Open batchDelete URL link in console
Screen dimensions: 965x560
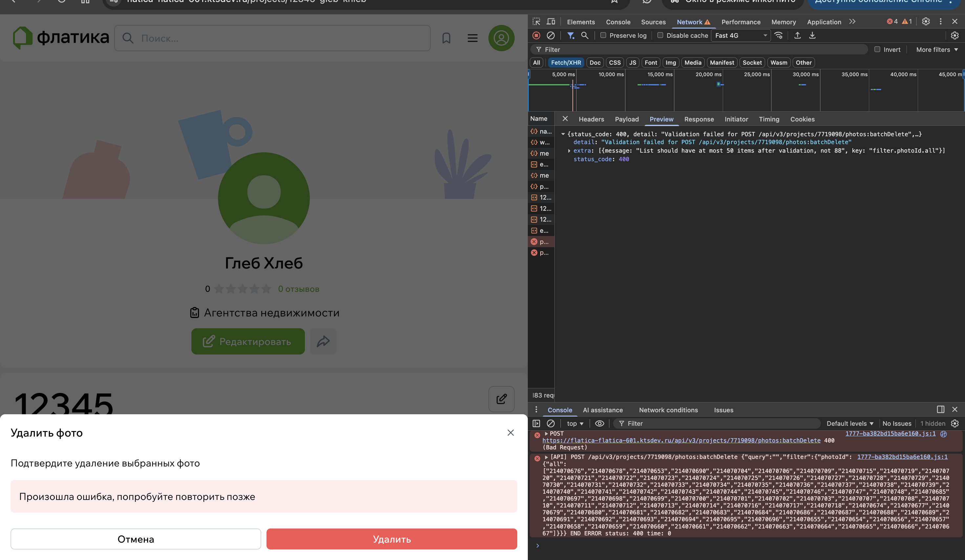pos(681,441)
